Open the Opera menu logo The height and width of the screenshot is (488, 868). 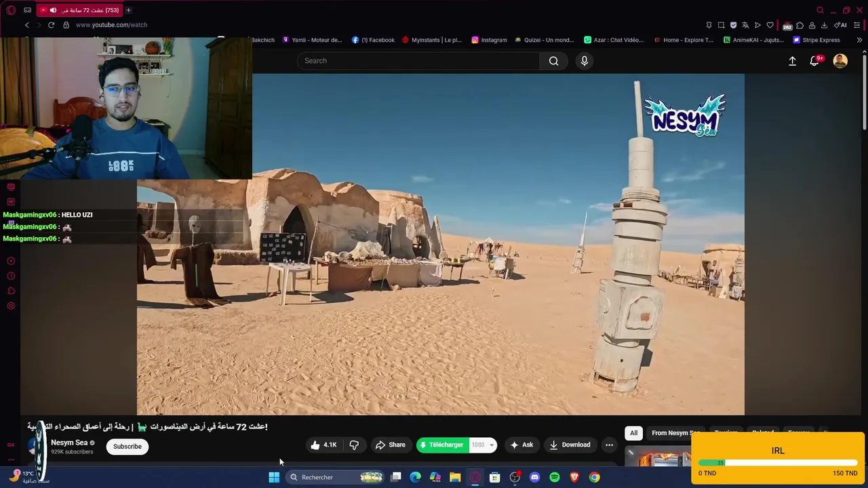coord(11,10)
